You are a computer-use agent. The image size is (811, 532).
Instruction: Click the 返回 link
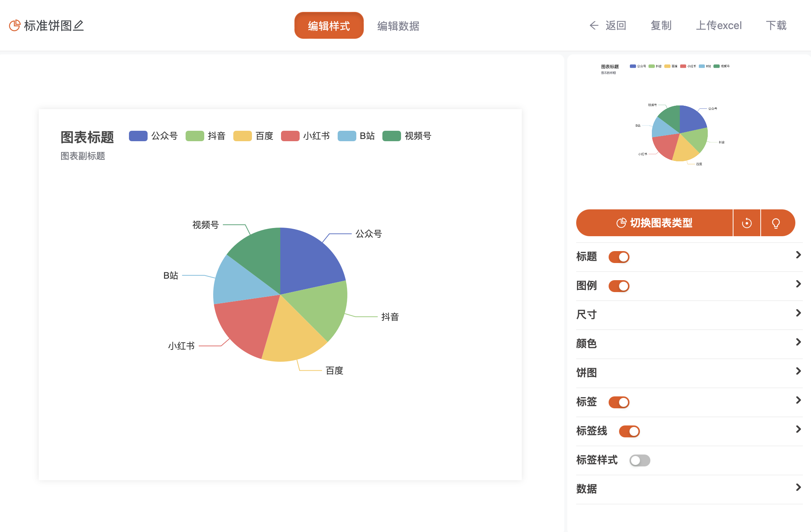[x=616, y=25]
